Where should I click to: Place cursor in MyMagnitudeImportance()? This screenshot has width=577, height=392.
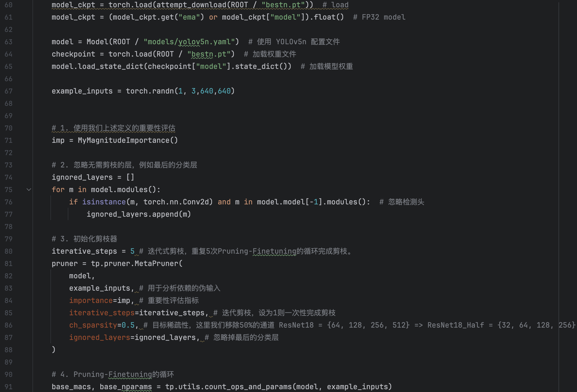(127, 140)
